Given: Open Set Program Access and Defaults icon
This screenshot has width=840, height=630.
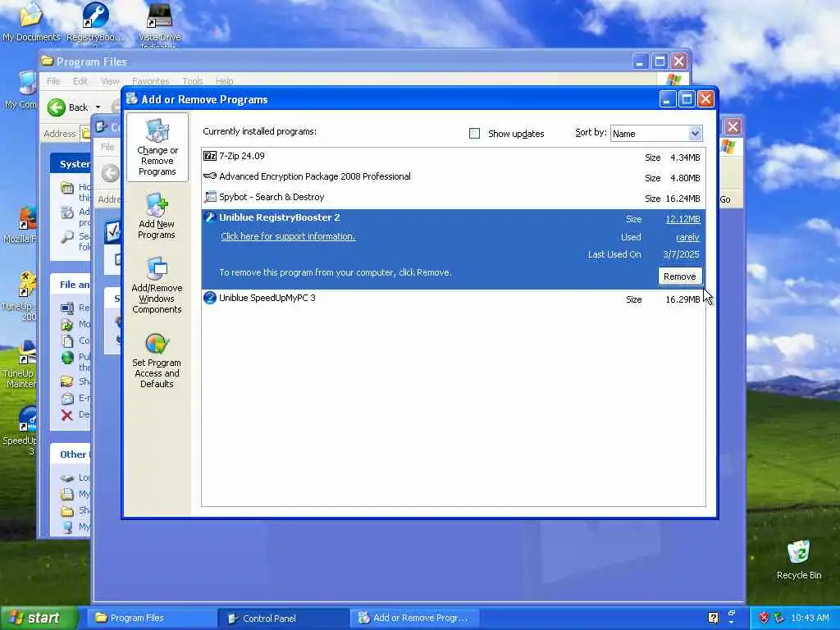Looking at the screenshot, I should pos(157,360).
